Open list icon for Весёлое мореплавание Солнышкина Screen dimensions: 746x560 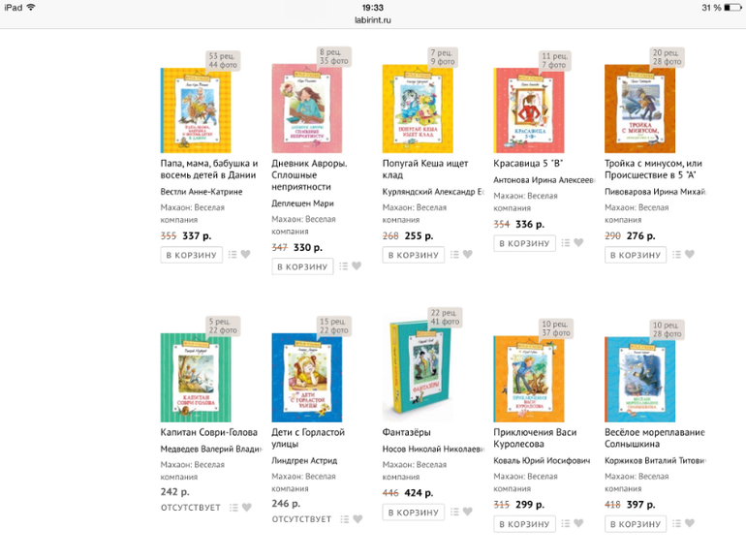point(676,524)
